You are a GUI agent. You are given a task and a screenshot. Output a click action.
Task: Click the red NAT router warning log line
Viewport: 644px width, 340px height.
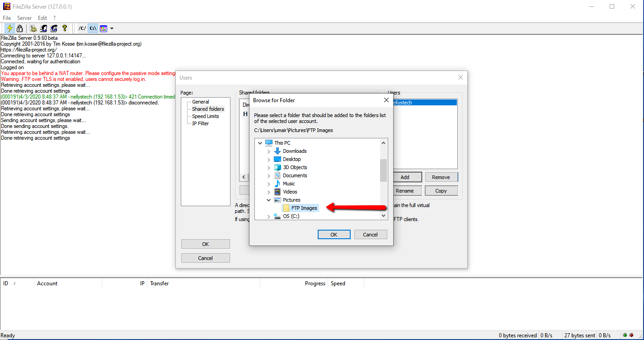(88, 73)
